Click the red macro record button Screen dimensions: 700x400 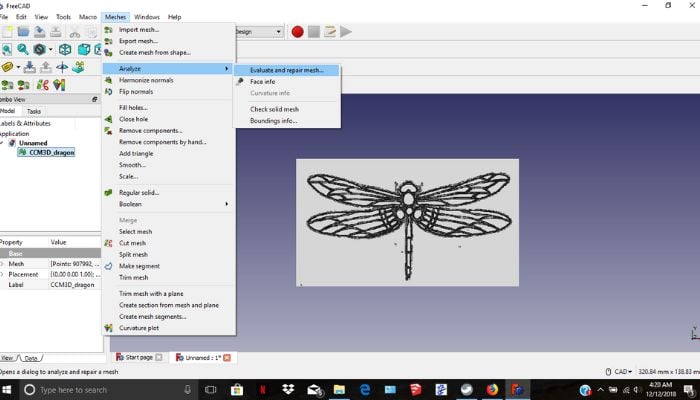pos(297,31)
